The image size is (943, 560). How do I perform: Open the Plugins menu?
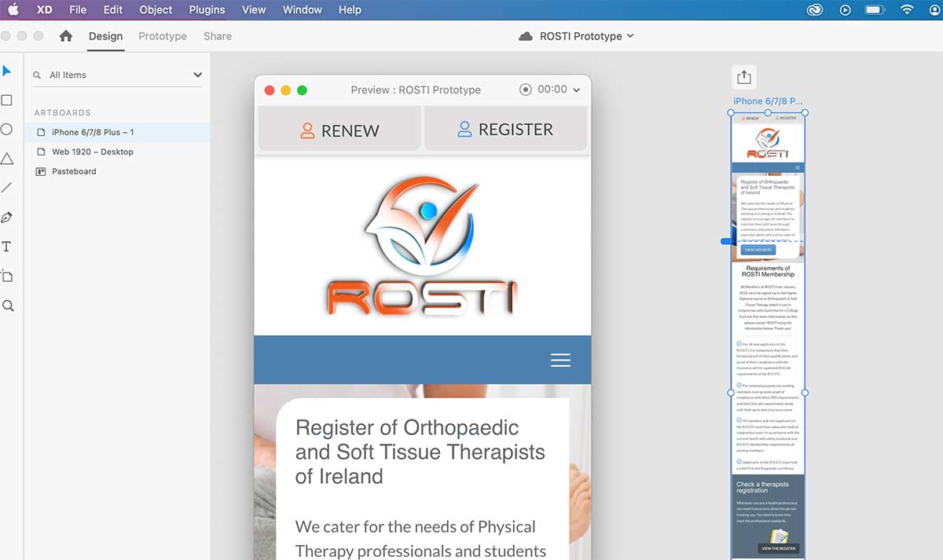tap(207, 9)
